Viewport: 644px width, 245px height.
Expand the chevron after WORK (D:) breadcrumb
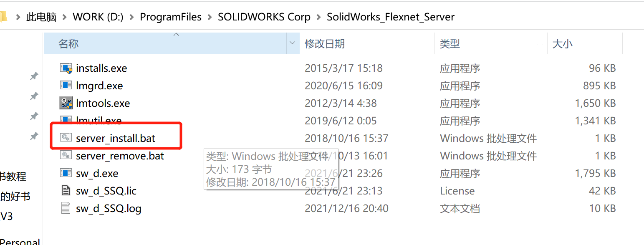coord(131,17)
